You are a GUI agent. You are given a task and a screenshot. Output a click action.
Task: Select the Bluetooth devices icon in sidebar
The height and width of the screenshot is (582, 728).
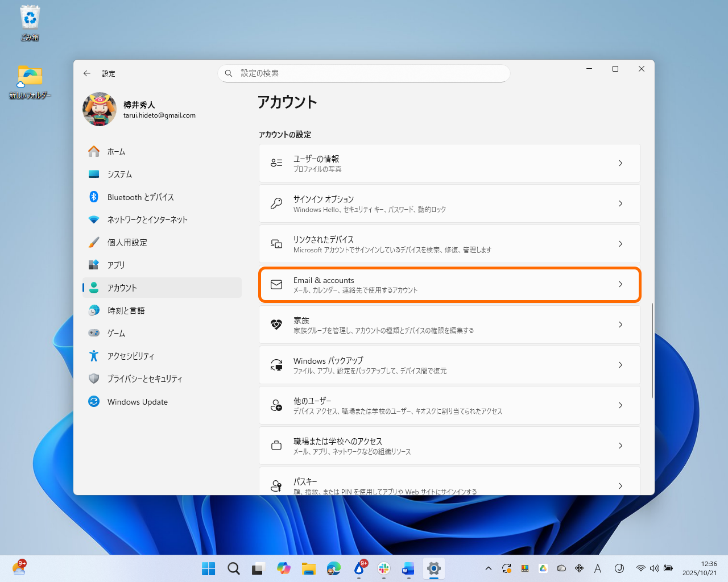click(94, 197)
